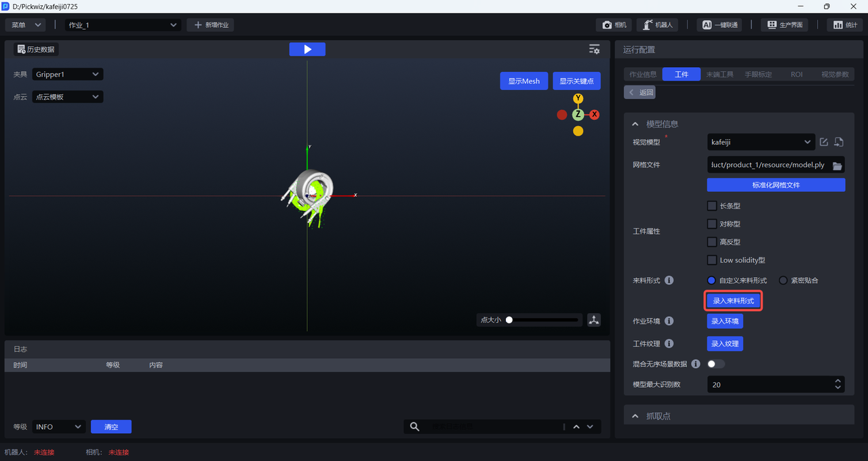868x461 pixels.
Task: Click the red X axis ball in gizmo
Action: pos(595,115)
